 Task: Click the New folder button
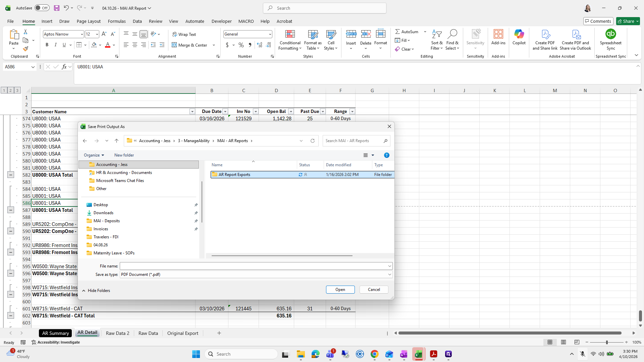pyautogui.click(x=124, y=155)
